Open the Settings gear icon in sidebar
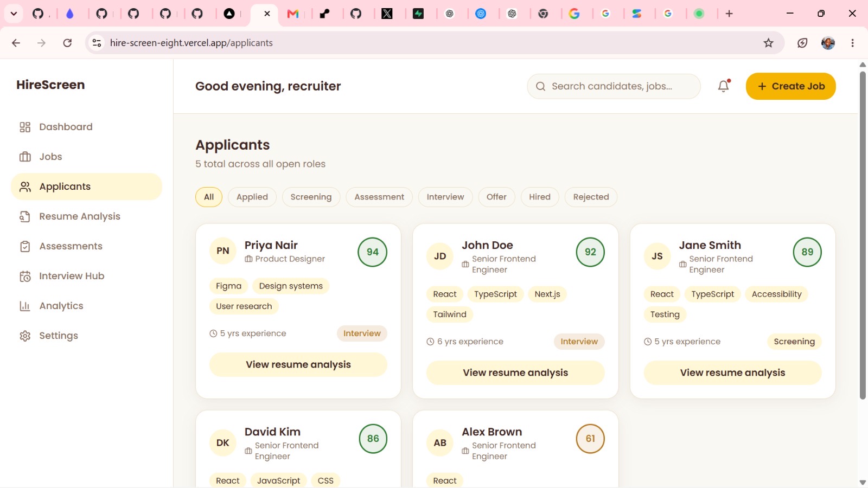The image size is (868, 488). point(25,336)
